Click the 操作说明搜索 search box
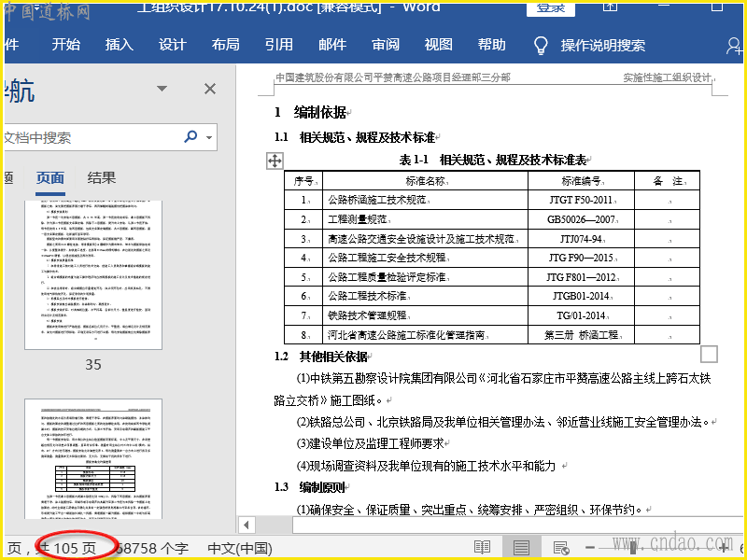747x560 pixels. coord(602,45)
